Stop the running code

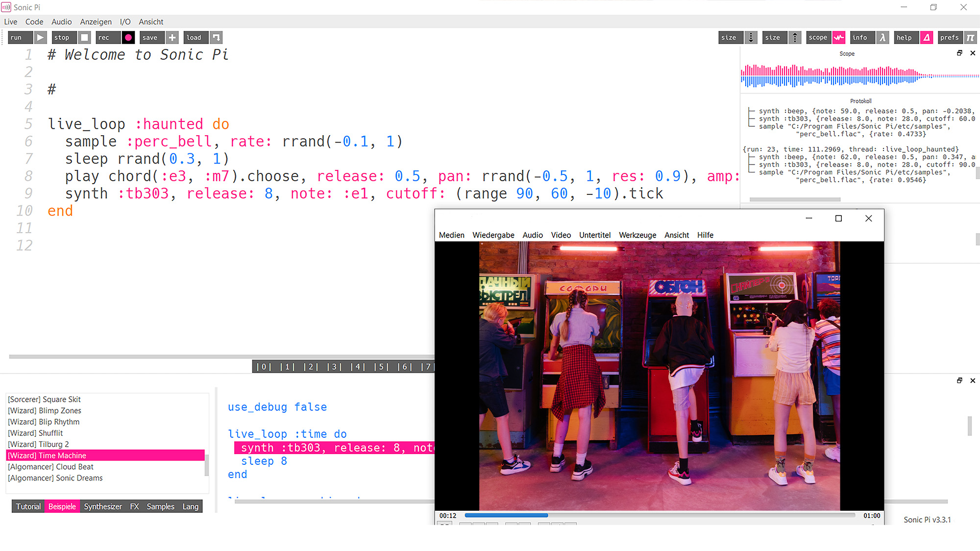coord(63,37)
